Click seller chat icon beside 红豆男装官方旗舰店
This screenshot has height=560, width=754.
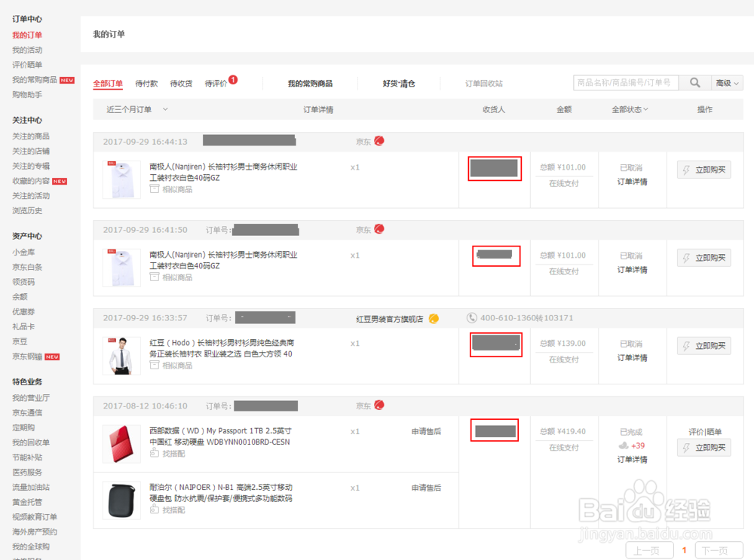434,318
